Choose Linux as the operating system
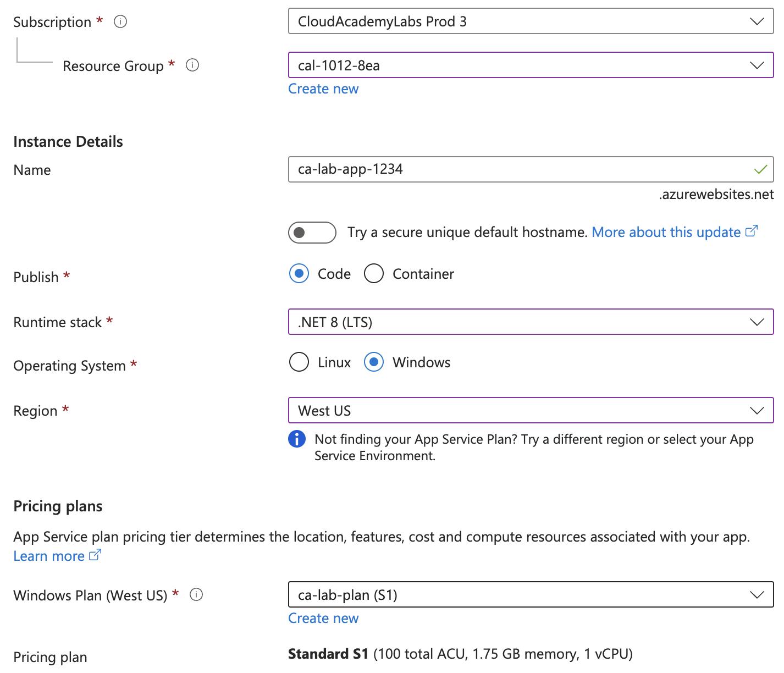 coord(299,362)
